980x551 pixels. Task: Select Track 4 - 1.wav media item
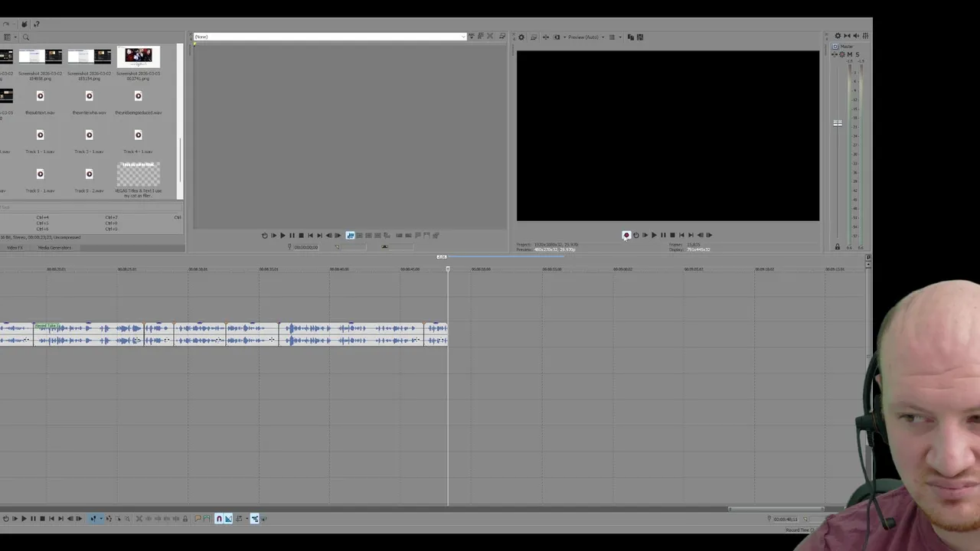click(138, 140)
